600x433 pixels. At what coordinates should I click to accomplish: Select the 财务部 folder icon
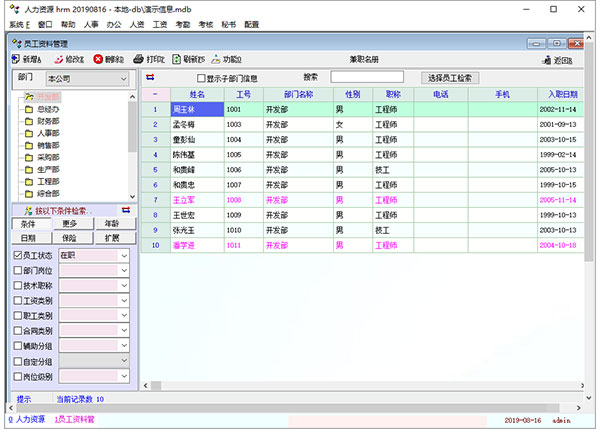pyautogui.click(x=29, y=122)
